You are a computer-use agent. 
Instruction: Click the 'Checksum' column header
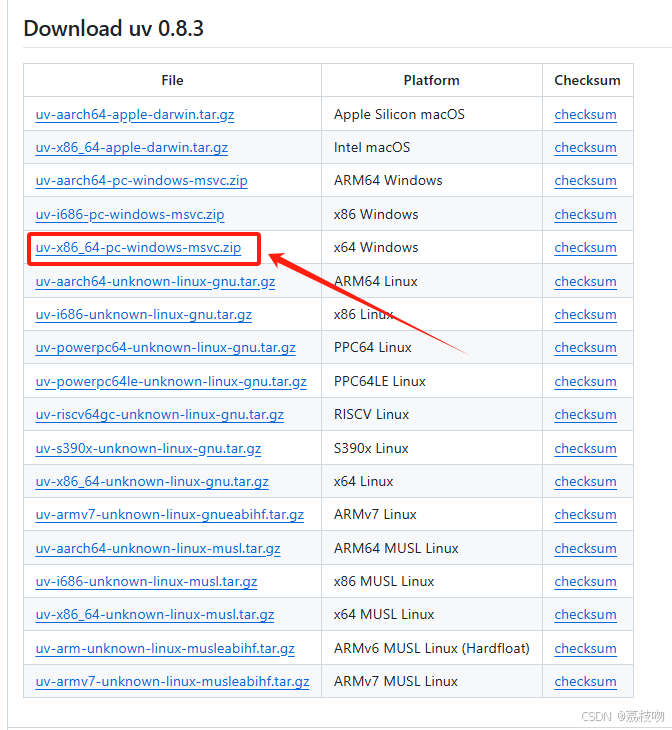[587, 81]
